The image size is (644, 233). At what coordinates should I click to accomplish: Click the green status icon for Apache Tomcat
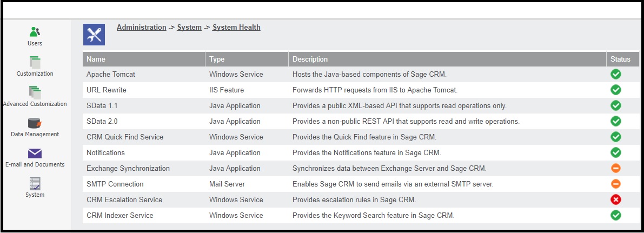point(615,74)
